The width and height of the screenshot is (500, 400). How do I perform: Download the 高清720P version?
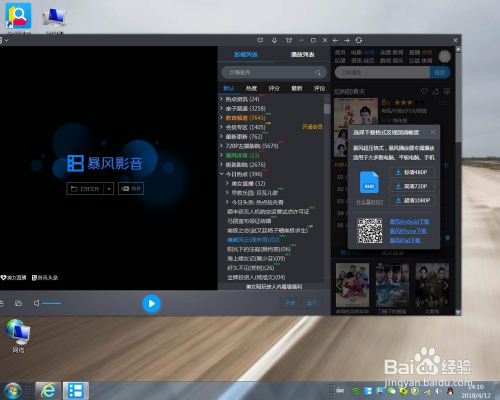tap(412, 186)
